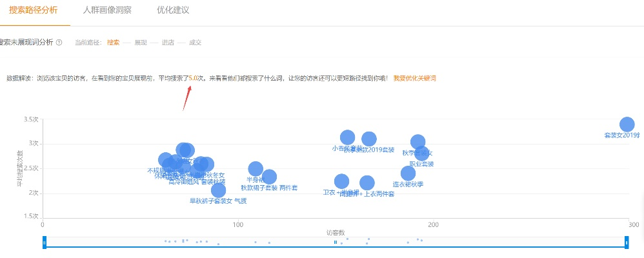644x258 pixels.
Task: Select the 成交 path step
Action: pyautogui.click(x=195, y=43)
